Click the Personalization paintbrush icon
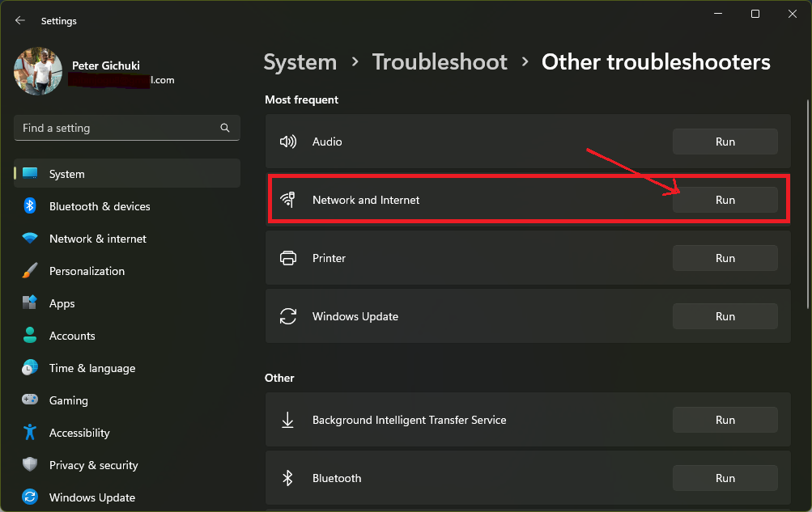This screenshot has width=812, height=512. [x=29, y=271]
